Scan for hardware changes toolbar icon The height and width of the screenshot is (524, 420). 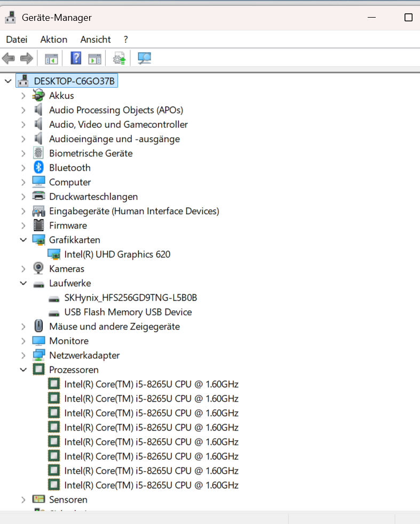[x=144, y=58]
